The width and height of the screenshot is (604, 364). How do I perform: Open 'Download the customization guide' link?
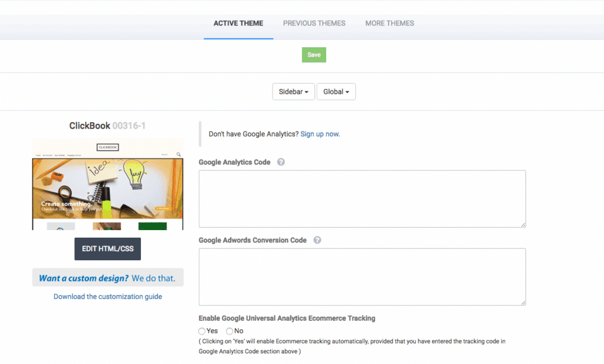click(108, 297)
